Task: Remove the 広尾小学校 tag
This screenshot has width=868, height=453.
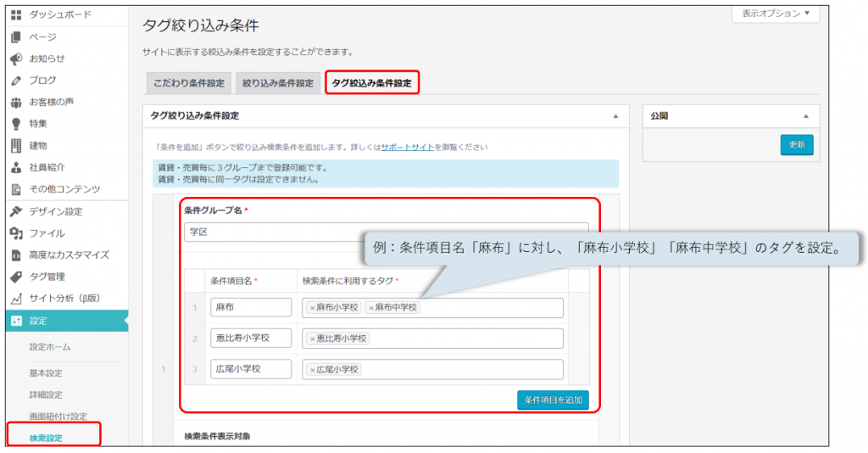Action: coord(312,370)
